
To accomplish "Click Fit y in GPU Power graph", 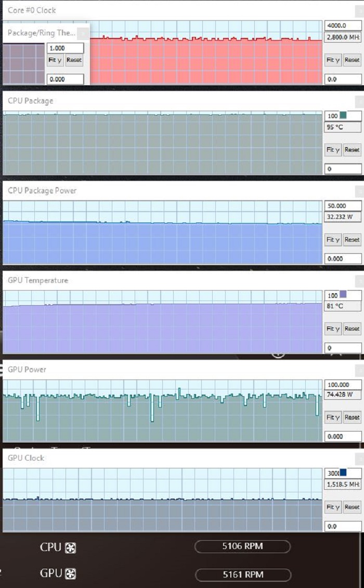I will [333, 417].
